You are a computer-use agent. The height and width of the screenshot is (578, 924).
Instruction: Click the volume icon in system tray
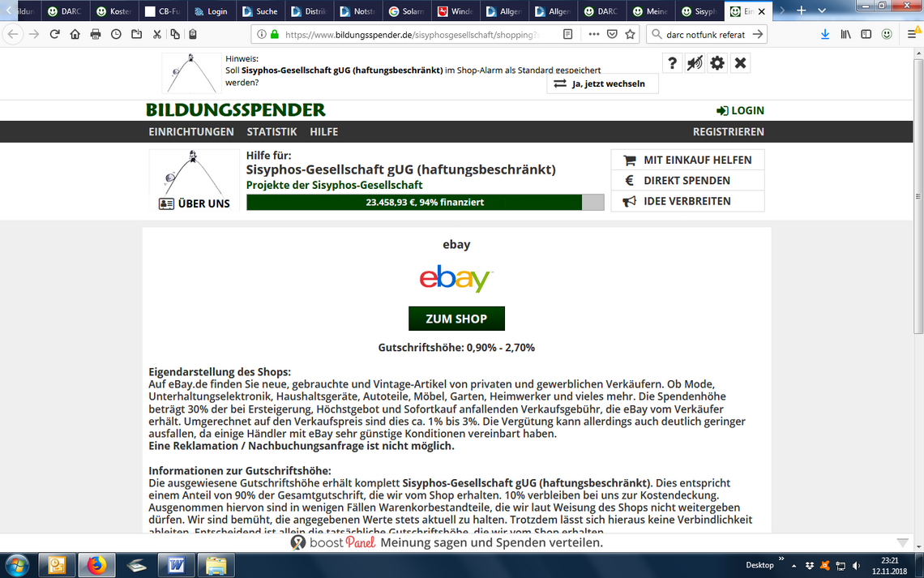coord(856,566)
